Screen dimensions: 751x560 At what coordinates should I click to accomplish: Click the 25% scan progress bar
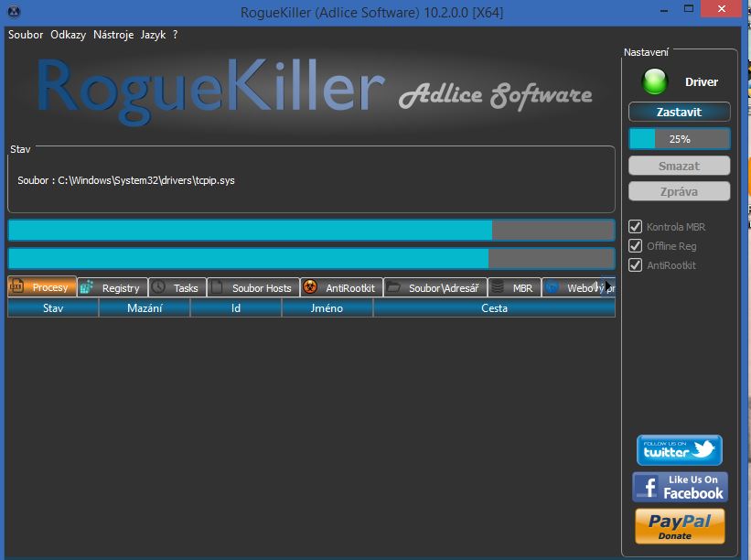pos(679,139)
